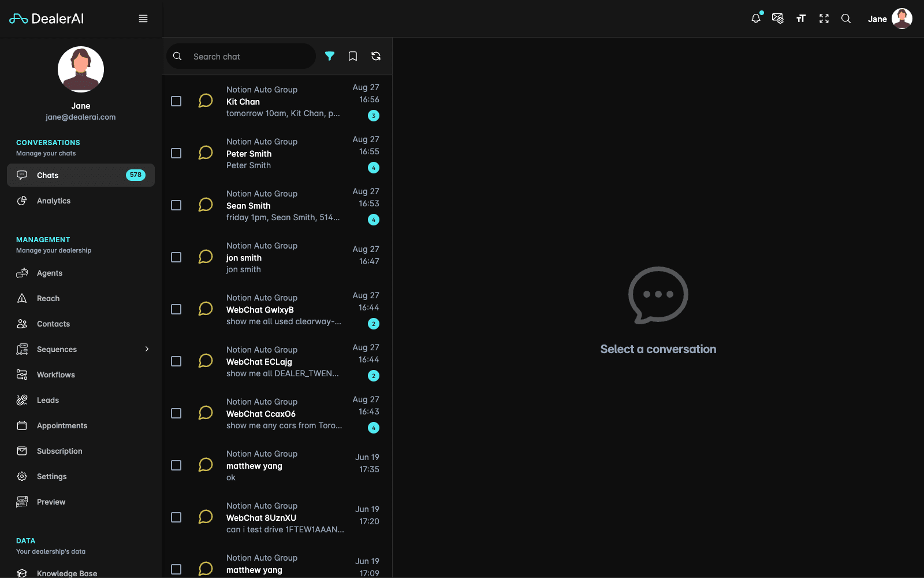Screen dimensions: 924x578
Task: Open WebChat CcaxO6 conversation
Action: point(277,413)
